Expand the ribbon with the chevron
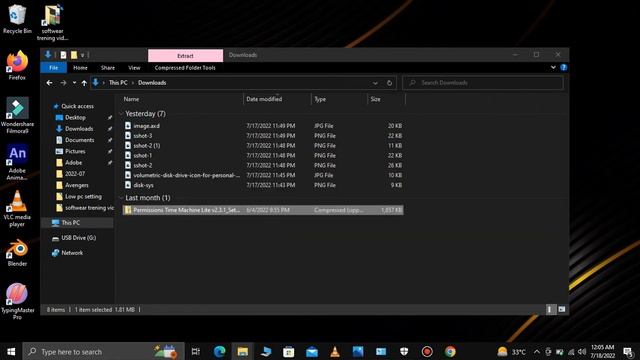640x360 pixels. click(x=553, y=68)
